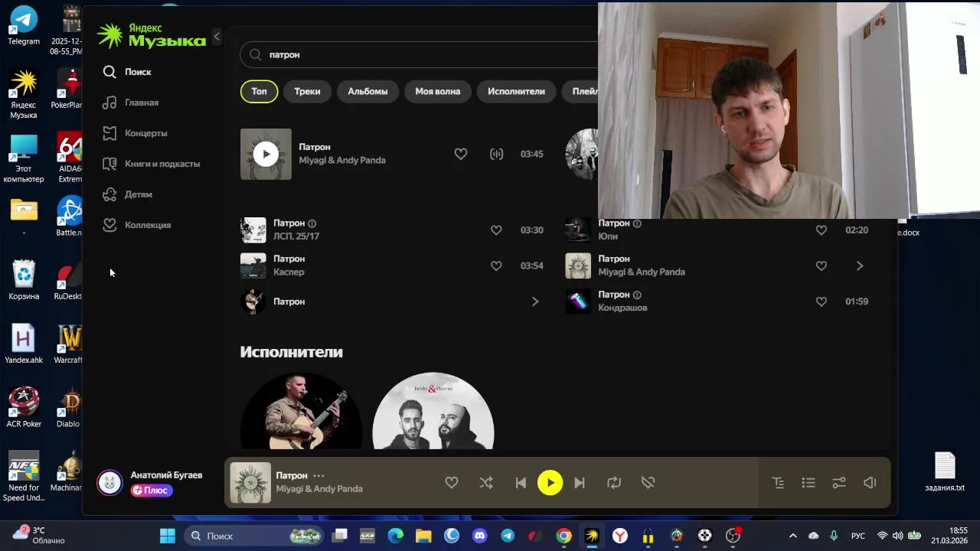Like top track Патрон Miyagi & Andy Panda
Image resolution: width=980 pixels, height=551 pixels.
tap(461, 154)
